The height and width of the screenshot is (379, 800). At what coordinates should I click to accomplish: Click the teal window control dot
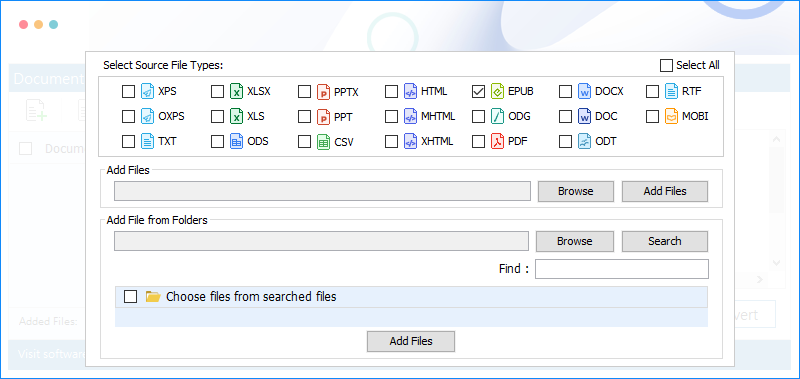point(53,24)
